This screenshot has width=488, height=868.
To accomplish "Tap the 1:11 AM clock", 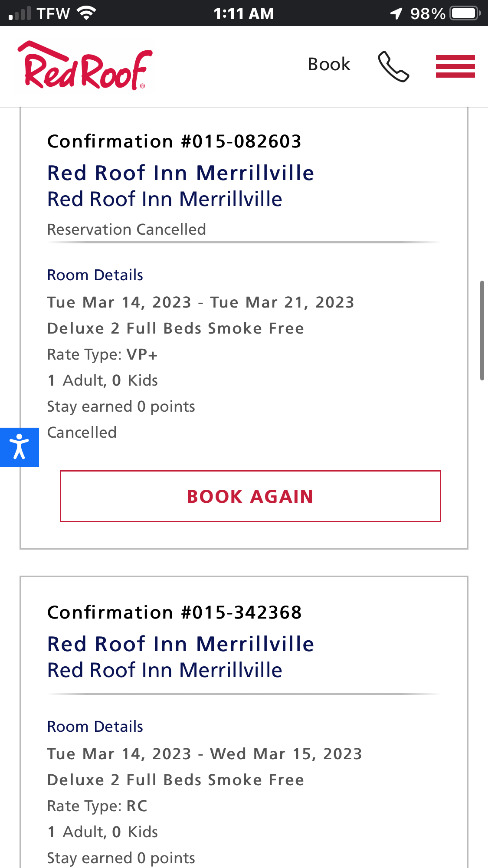I will click(244, 13).
